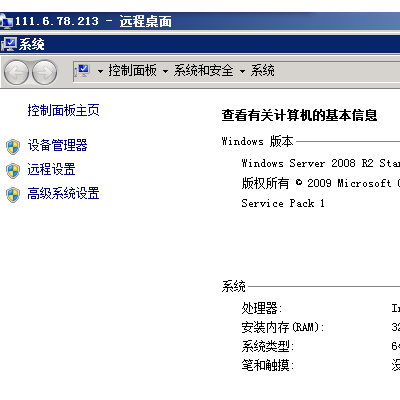Select 控制面板 in the breadcrumb path

click(x=132, y=71)
